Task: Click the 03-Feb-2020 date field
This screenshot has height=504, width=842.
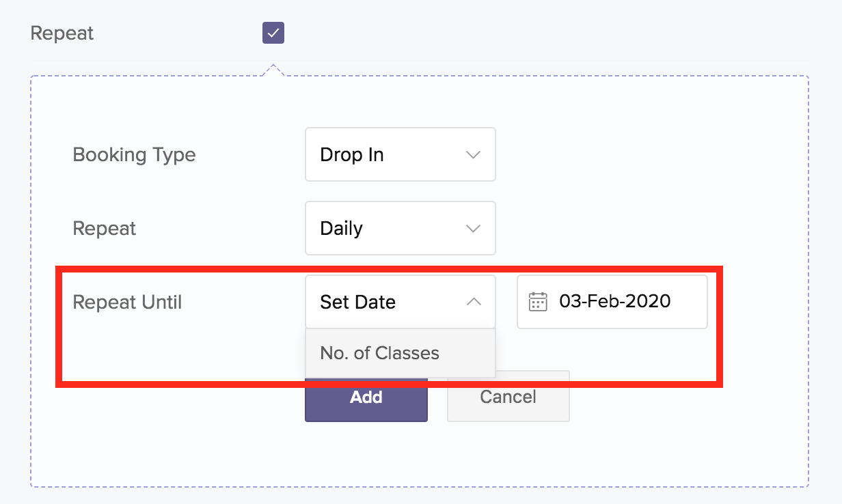Action: click(614, 301)
